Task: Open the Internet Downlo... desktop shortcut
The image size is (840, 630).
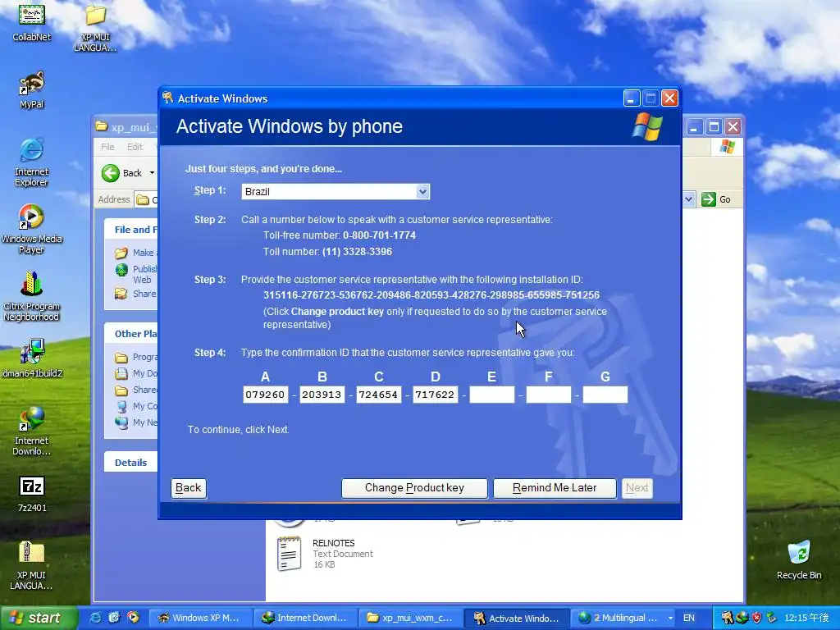Action: (x=32, y=431)
